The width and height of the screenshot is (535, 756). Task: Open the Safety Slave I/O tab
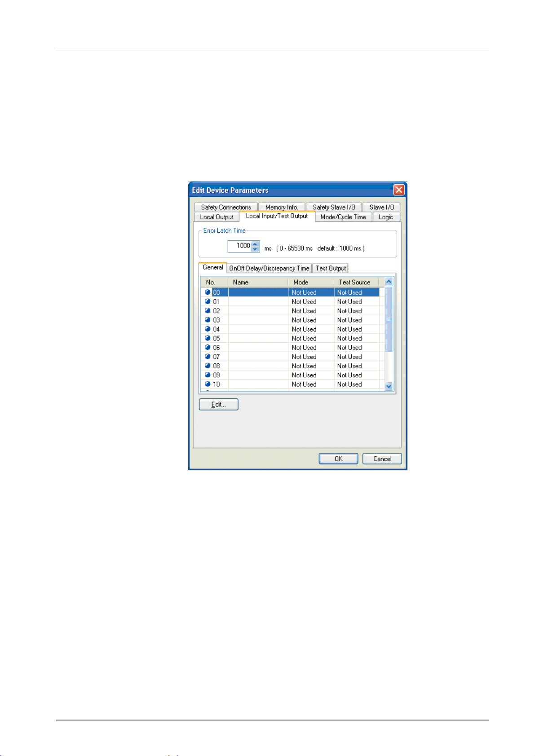[x=334, y=207]
